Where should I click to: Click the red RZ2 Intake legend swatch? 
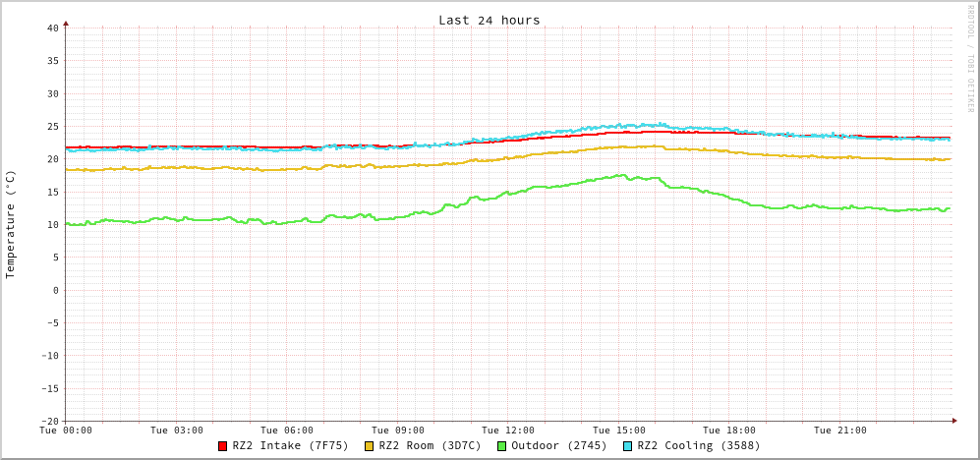(x=223, y=446)
